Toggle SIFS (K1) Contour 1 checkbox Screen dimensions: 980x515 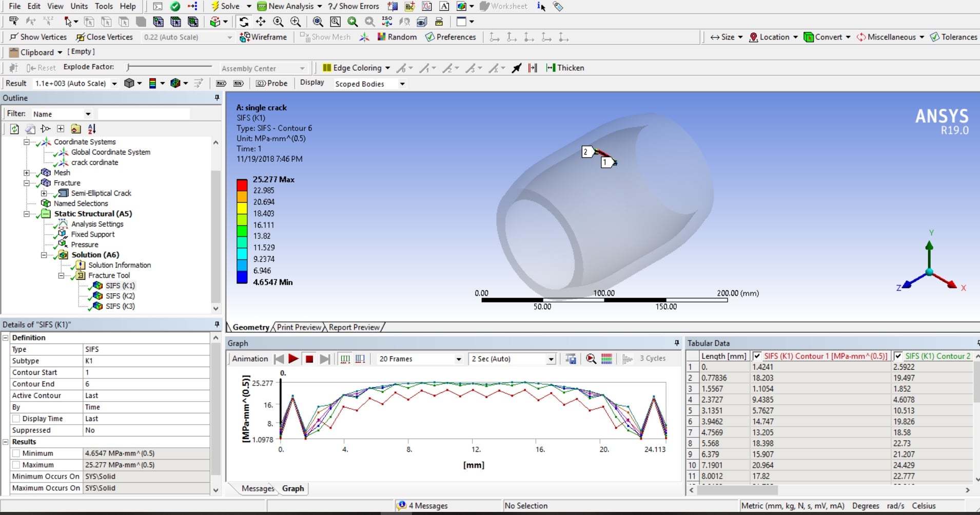[757, 356]
